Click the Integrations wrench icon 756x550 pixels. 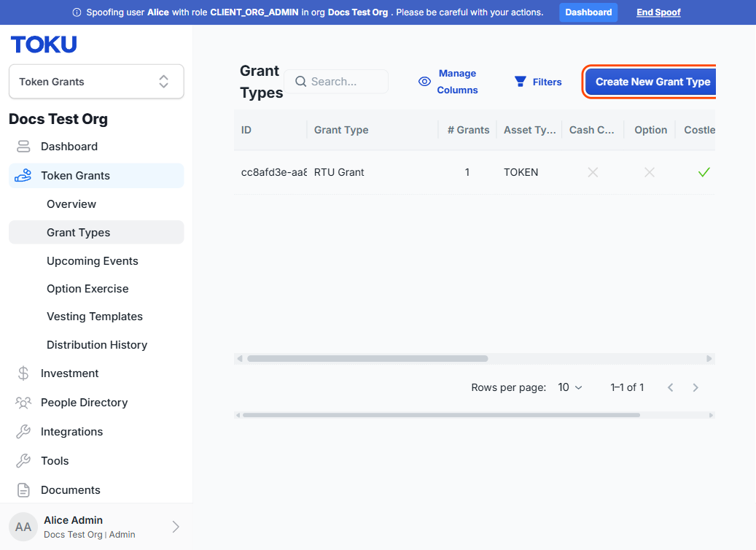pyautogui.click(x=23, y=431)
